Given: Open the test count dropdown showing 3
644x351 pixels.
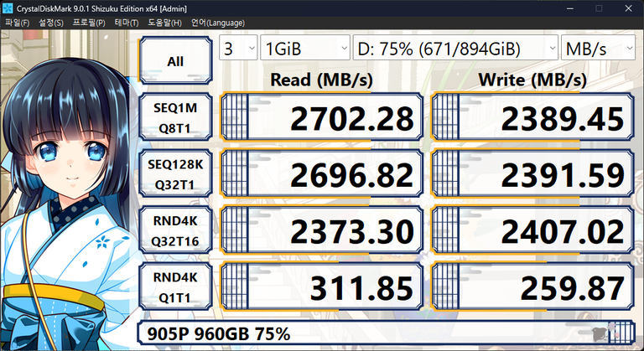Looking at the screenshot, I should click(x=238, y=48).
